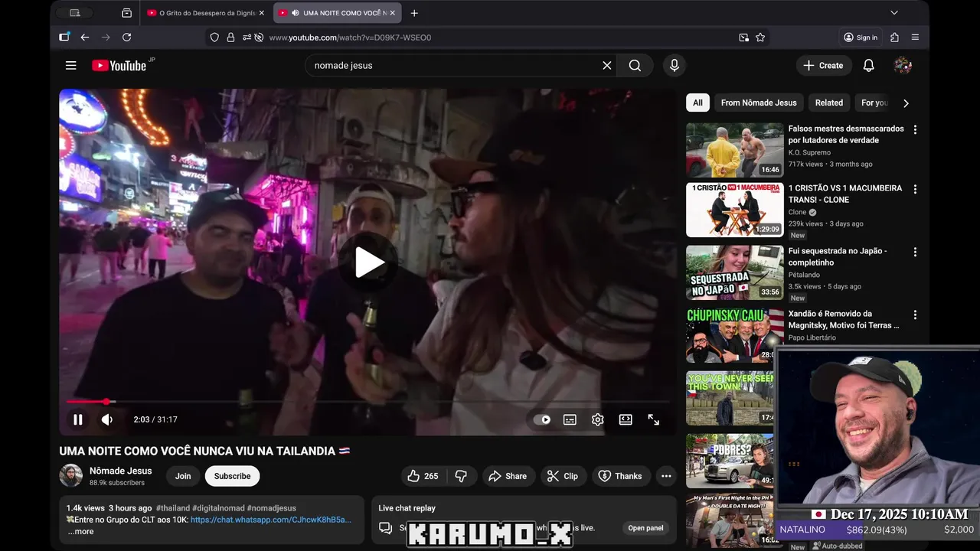Dislike this video
This screenshot has height=551, width=980.
pyautogui.click(x=461, y=476)
